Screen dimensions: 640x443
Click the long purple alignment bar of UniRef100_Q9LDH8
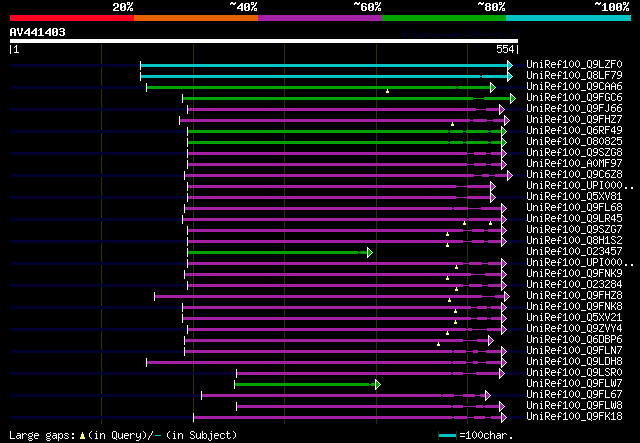click(x=324, y=362)
